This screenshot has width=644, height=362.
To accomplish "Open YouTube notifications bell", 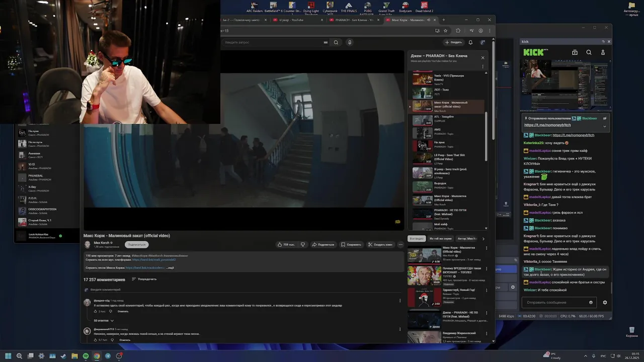I will click(470, 42).
